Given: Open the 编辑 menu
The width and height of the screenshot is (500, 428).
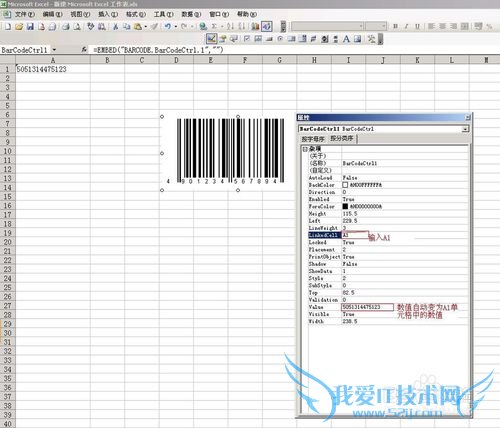Looking at the screenshot, I should (52, 14).
